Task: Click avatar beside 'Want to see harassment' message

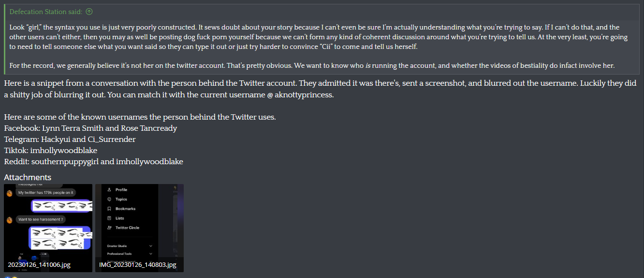Action: [9, 220]
